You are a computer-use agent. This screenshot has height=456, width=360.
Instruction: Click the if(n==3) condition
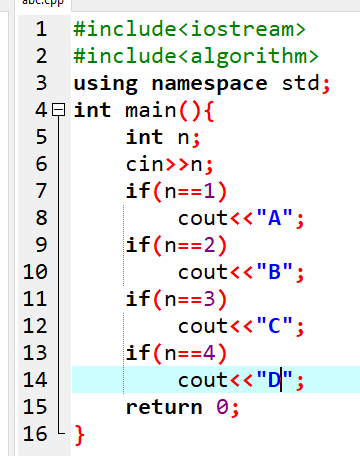pyautogui.click(x=176, y=299)
